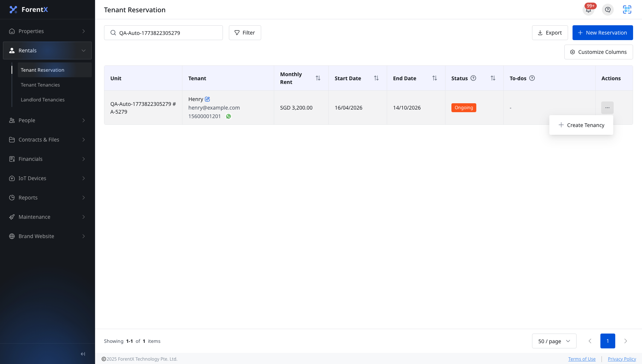Expand the Maintenance menu
Viewport: 642px width, 364px height.
[48, 217]
